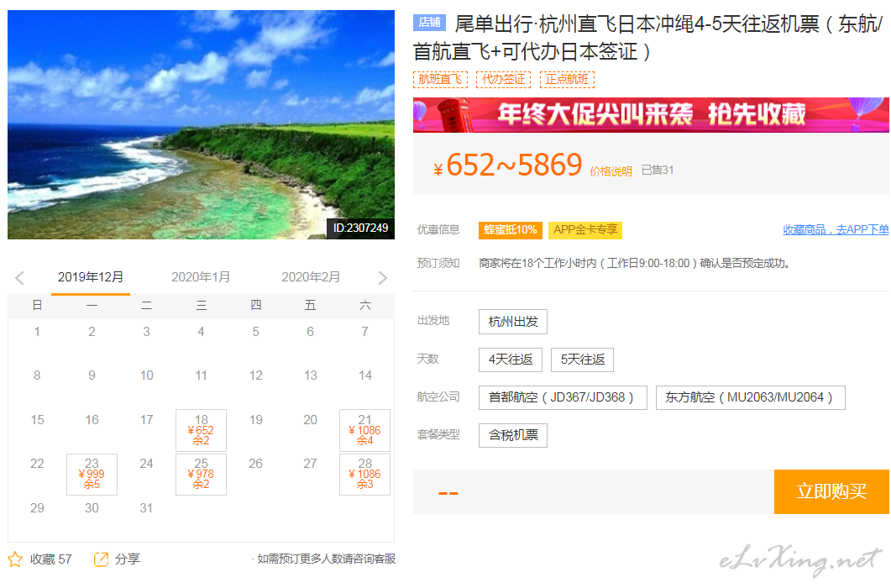Screen dimensions: 891x588
Task: Click the 已售31 sold count
Action: (x=658, y=170)
